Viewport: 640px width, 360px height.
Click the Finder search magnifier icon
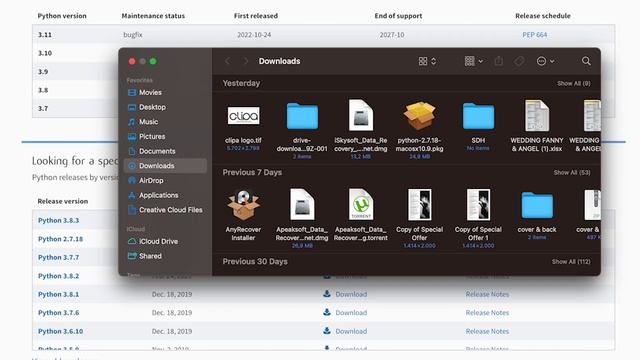click(586, 61)
